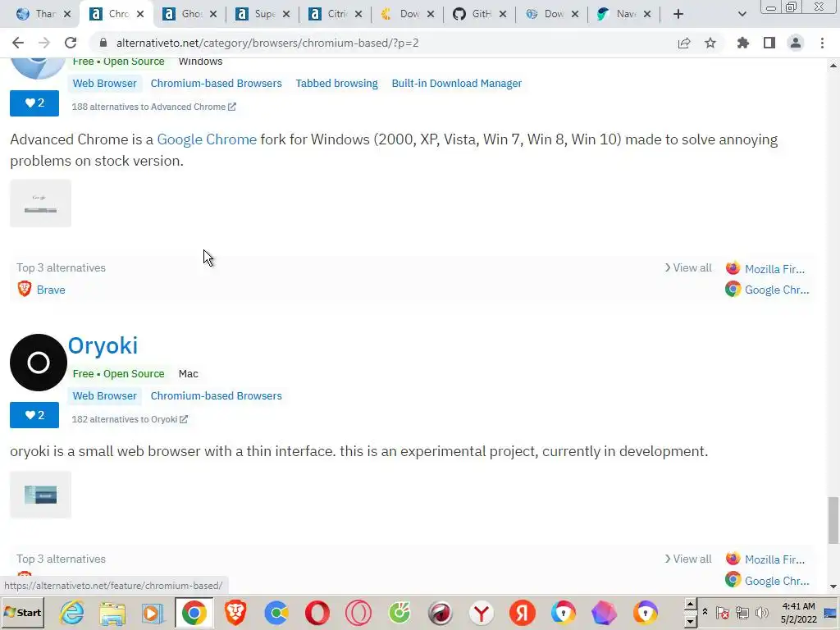Open Windows Explorer folder in taskbar
Viewport: 840px width, 630px height.
(x=112, y=613)
